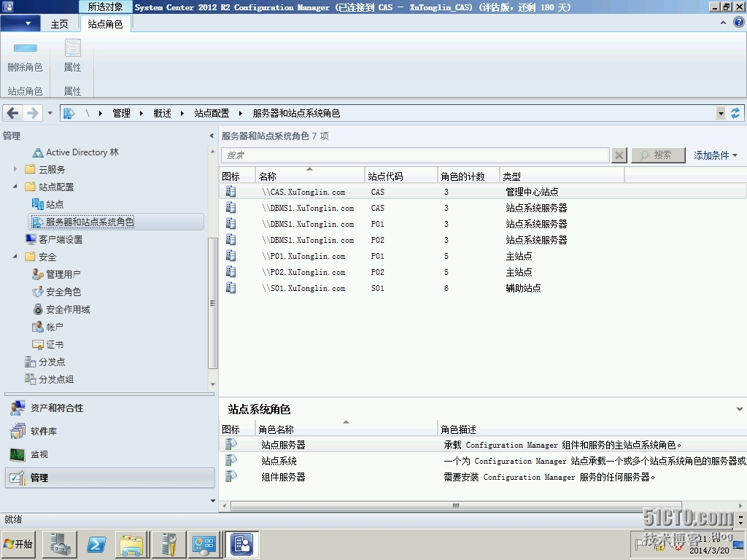This screenshot has height=560, width=747.
Task: Open the 云服务 folder node
Action: [45, 169]
